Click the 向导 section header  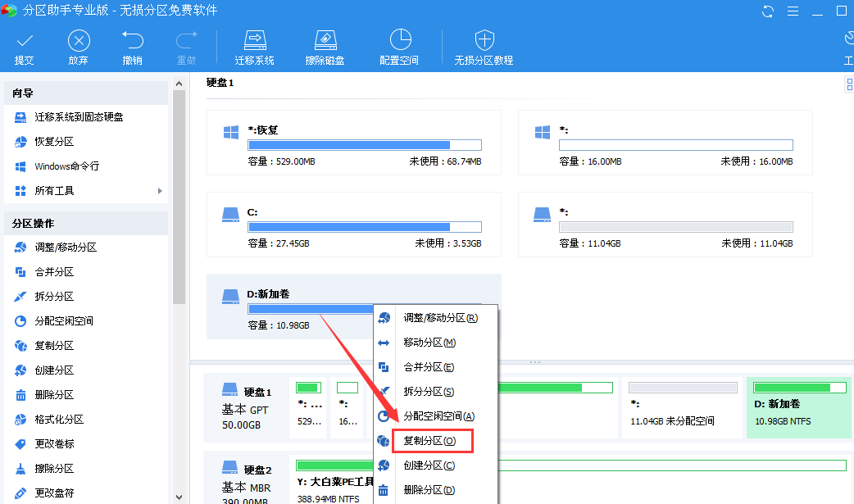86,93
